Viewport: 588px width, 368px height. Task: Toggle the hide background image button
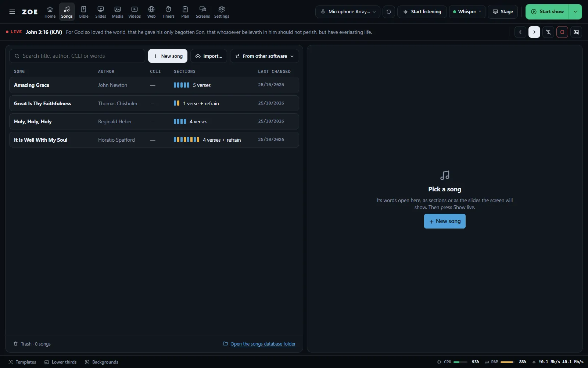tap(576, 32)
